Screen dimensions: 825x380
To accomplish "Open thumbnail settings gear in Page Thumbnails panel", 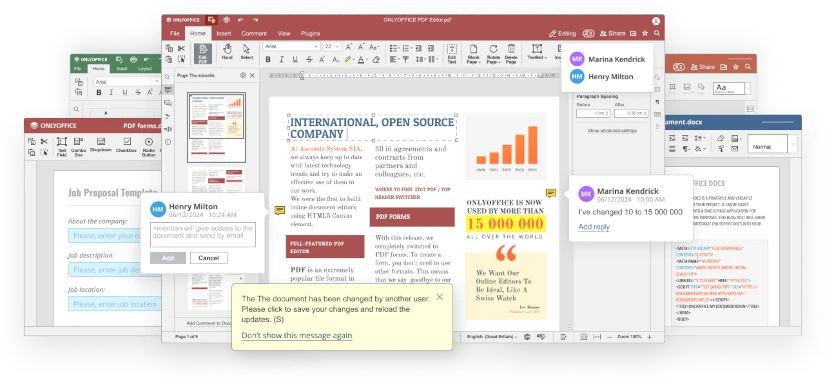I will pyautogui.click(x=243, y=75).
